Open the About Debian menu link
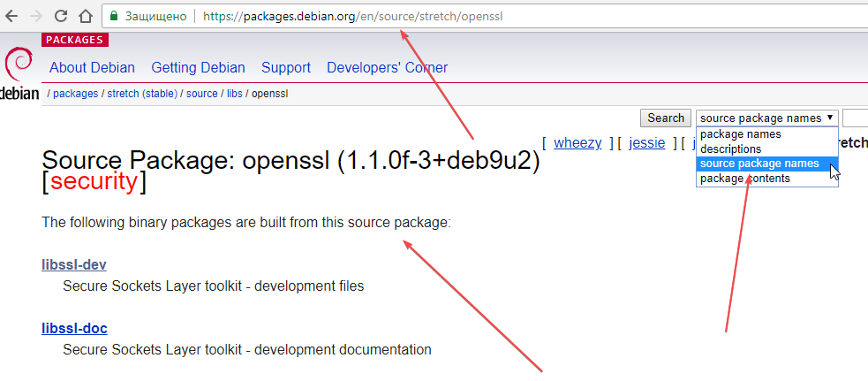Screen dimensions: 868x381 tap(92, 68)
